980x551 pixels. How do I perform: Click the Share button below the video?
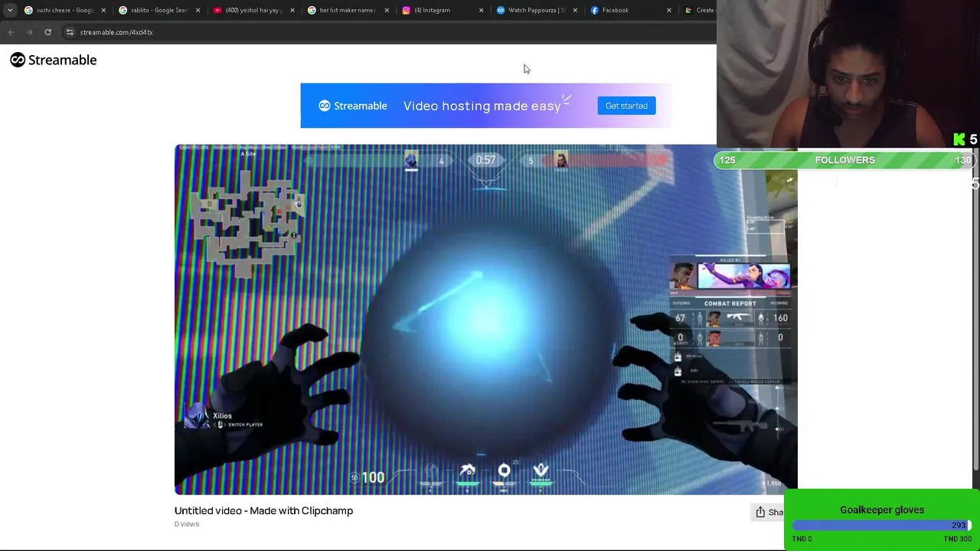769,512
